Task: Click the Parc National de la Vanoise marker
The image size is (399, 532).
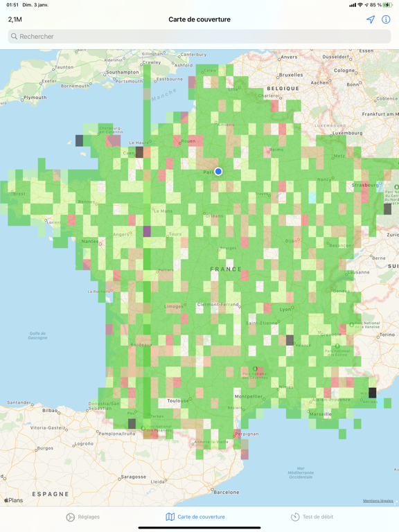Action: [351, 325]
